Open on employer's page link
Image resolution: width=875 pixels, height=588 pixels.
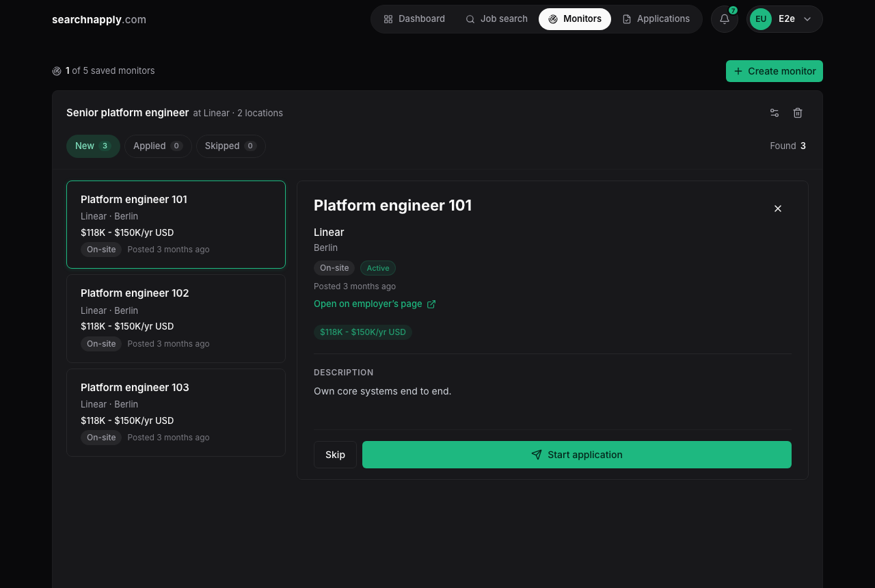[375, 304]
